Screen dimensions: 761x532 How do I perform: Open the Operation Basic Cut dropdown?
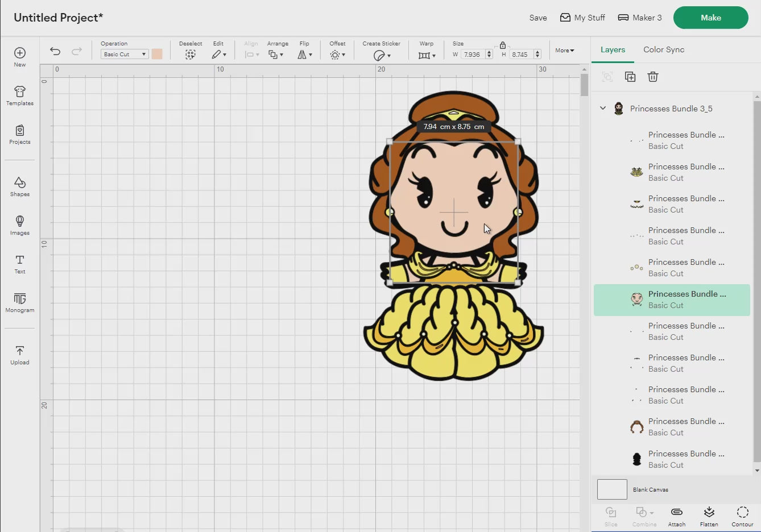tap(125, 54)
